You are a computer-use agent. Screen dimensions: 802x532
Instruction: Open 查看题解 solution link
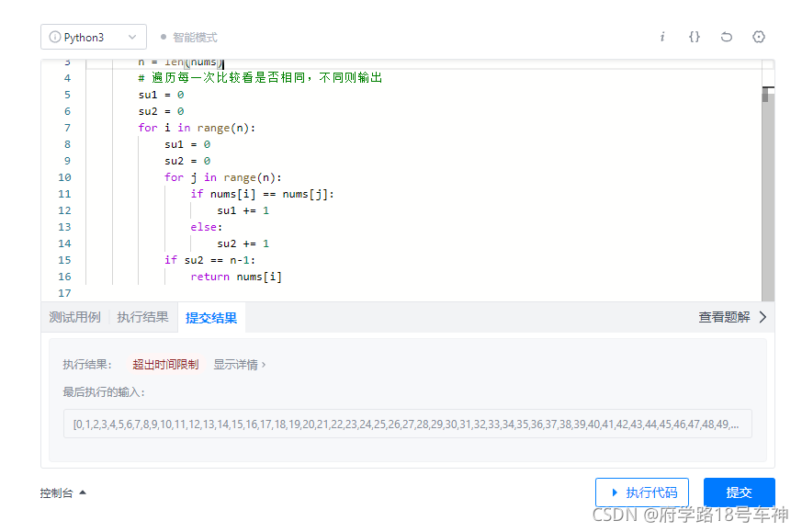pos(724,317)
